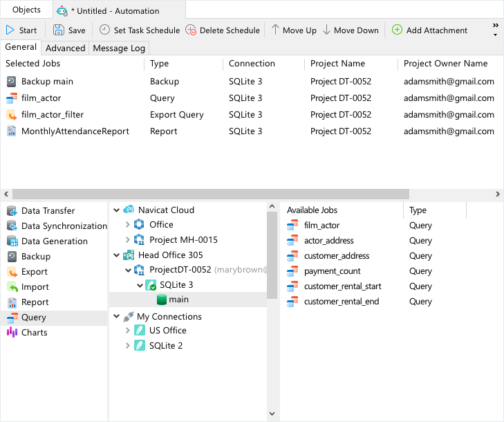Click the Backup main job icon
504x422 pixels.
(x=11, y=82)
